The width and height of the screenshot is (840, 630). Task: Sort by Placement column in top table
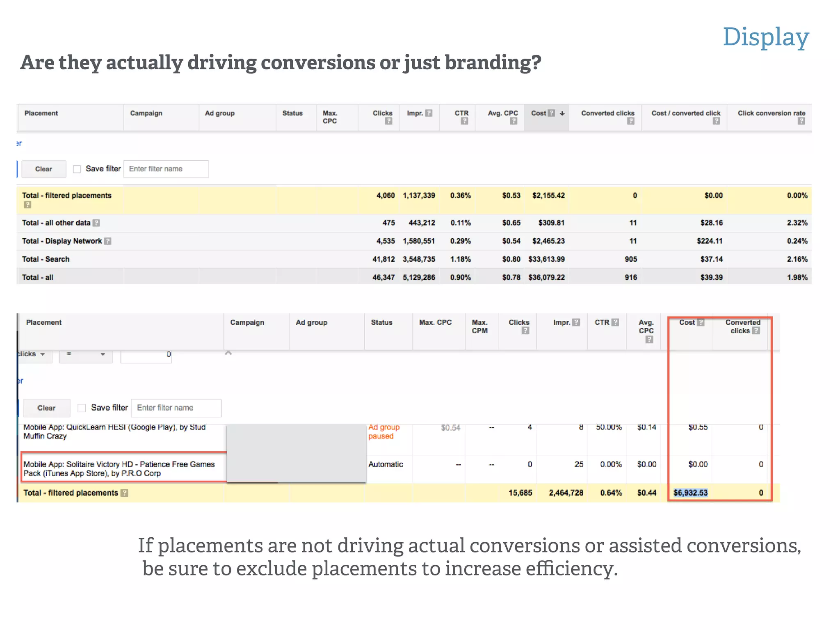(x=41, y=113)
